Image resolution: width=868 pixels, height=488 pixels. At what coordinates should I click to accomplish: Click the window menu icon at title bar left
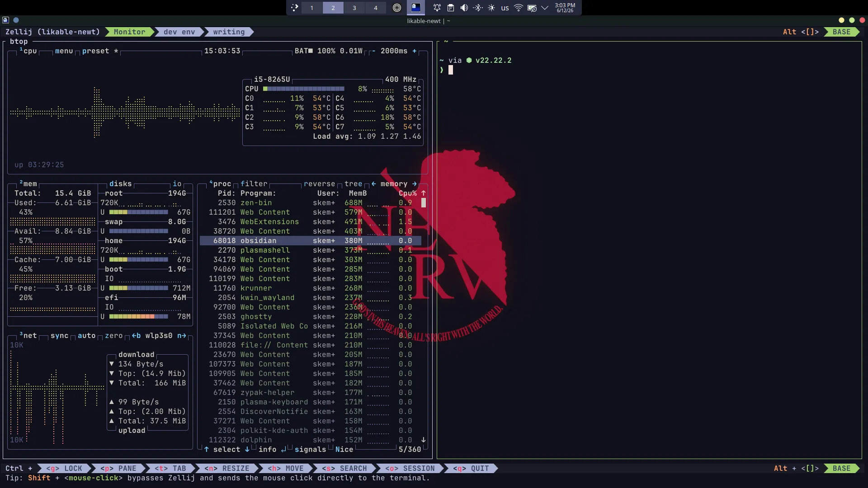5,20
